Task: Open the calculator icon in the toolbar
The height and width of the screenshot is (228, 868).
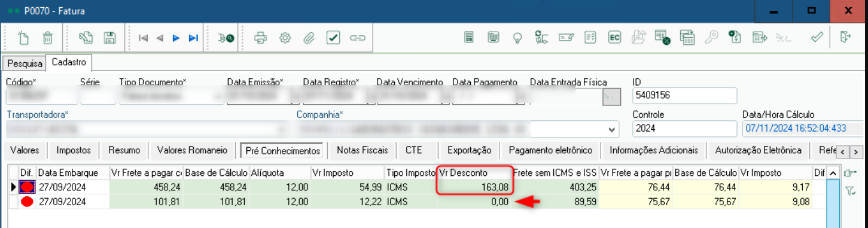Action: coord(470,37)
